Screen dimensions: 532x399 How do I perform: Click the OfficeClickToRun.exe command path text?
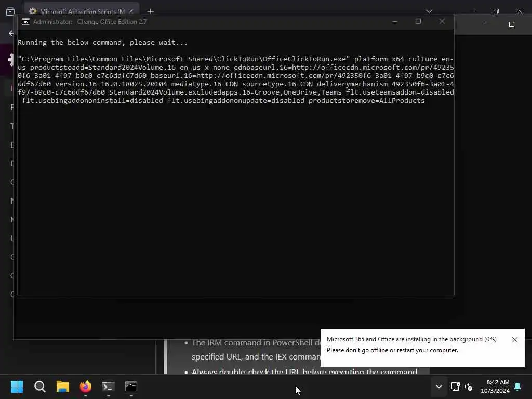click(x=183, y=59)
